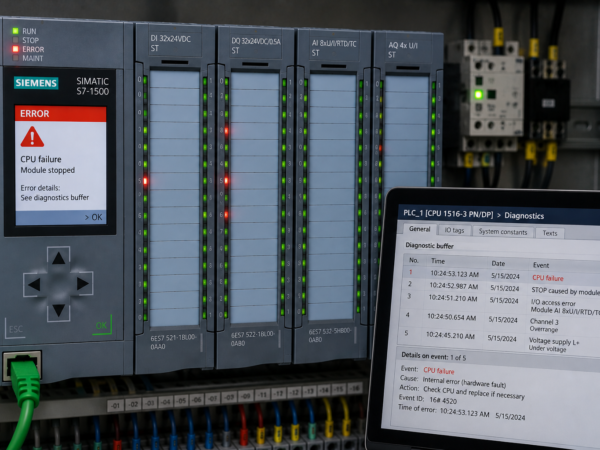Tap the red warning triangle on the display
The height and width of the screenshot is (450, 600).
pyautogui.click(x=32, y=137)
